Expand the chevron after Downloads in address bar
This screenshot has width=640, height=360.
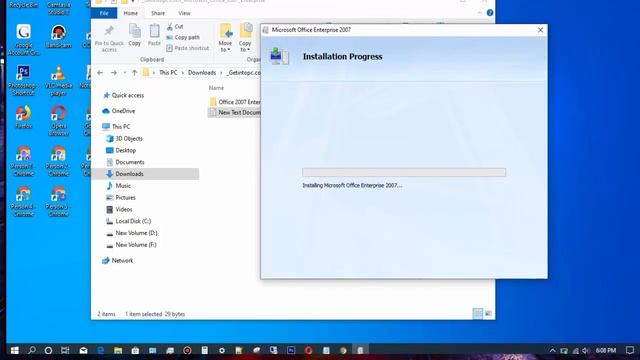[x=221, y=73]
